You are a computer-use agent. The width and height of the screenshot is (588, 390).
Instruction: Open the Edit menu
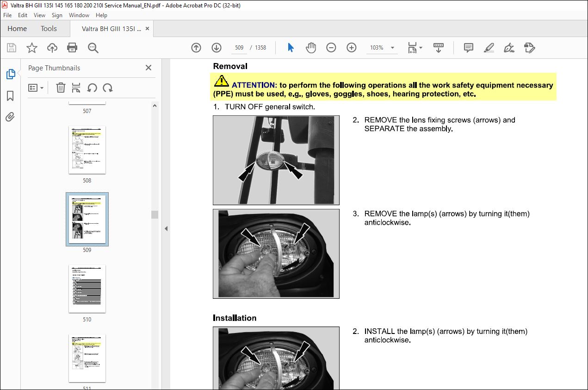click(23, 15)
